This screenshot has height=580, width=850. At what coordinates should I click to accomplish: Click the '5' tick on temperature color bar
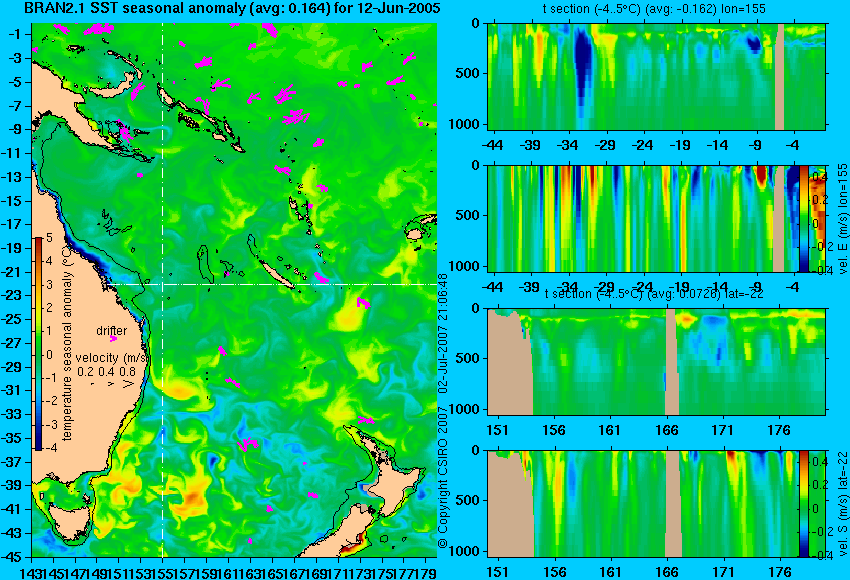(49, 237)
